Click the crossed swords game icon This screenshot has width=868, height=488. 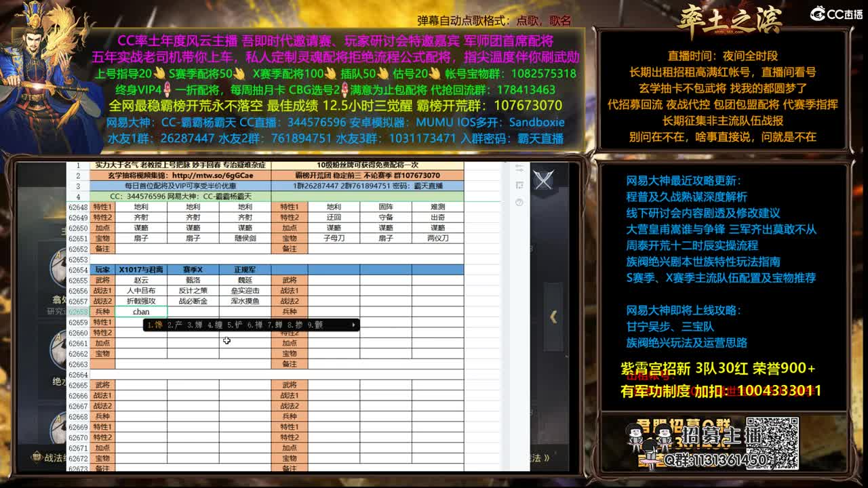point(543,180)
